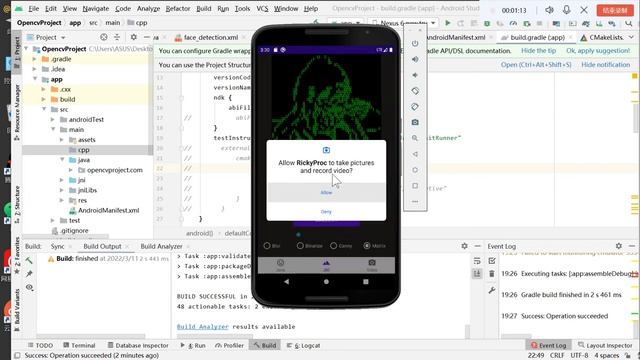
Task: Open Build panel settings gear
Action: (x=464, y=246)
